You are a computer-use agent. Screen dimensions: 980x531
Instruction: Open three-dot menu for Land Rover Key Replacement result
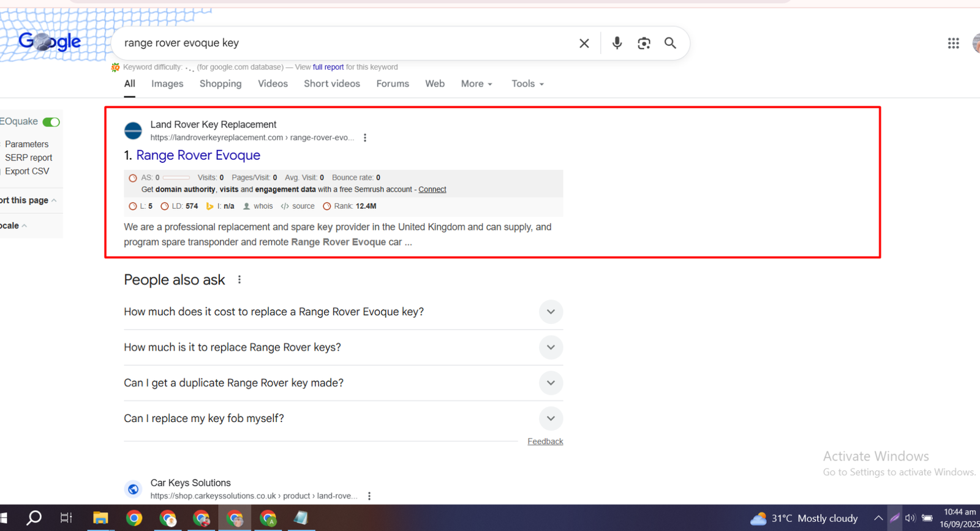(365, 138)
